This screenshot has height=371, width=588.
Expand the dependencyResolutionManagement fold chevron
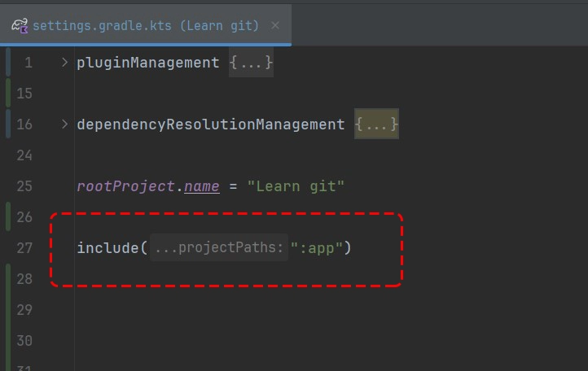pos(64,124)
